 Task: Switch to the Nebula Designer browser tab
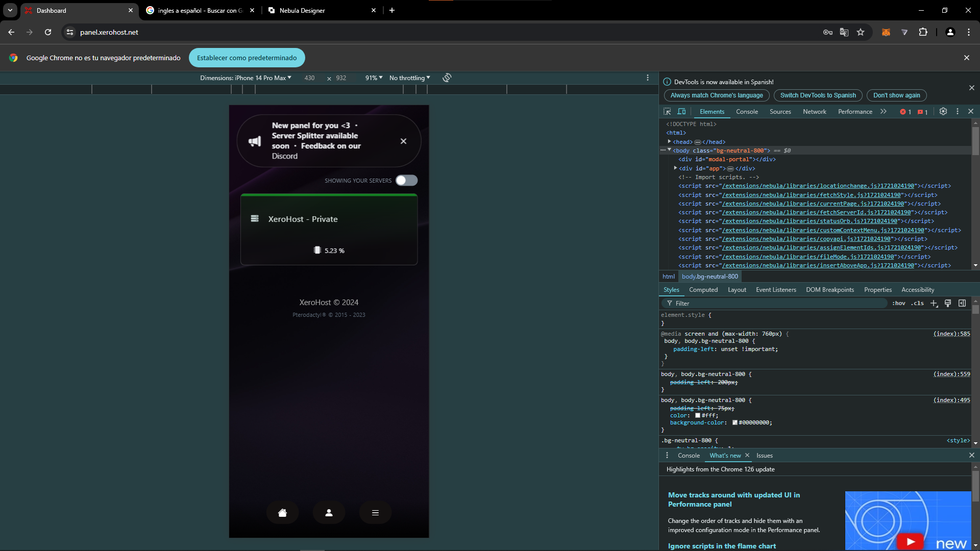tap(322, 10)
